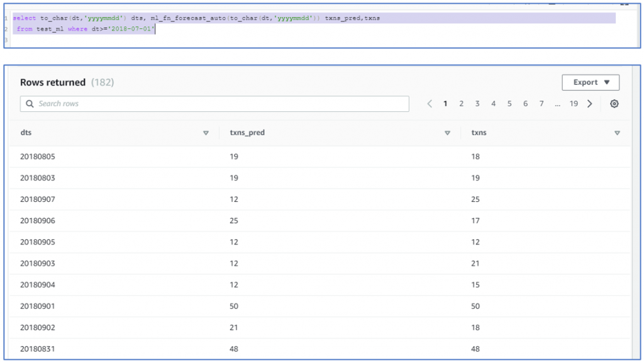Go to results page 3

click(477, 104)
